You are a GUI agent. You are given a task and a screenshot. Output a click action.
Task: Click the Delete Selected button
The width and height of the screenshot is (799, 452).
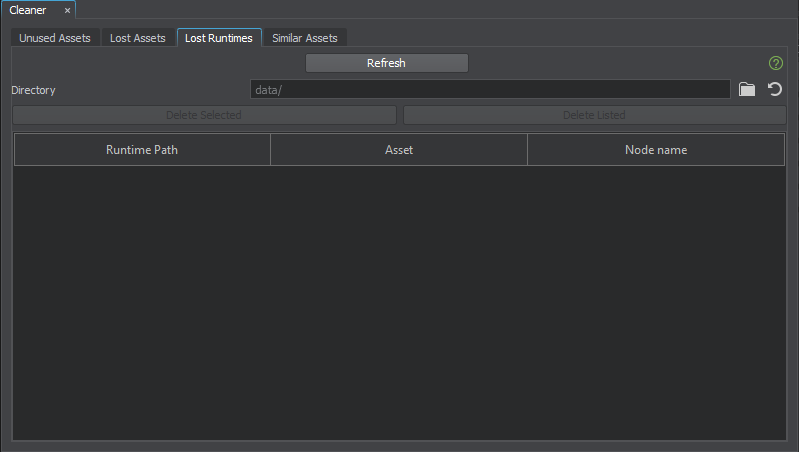click(204, 115)
